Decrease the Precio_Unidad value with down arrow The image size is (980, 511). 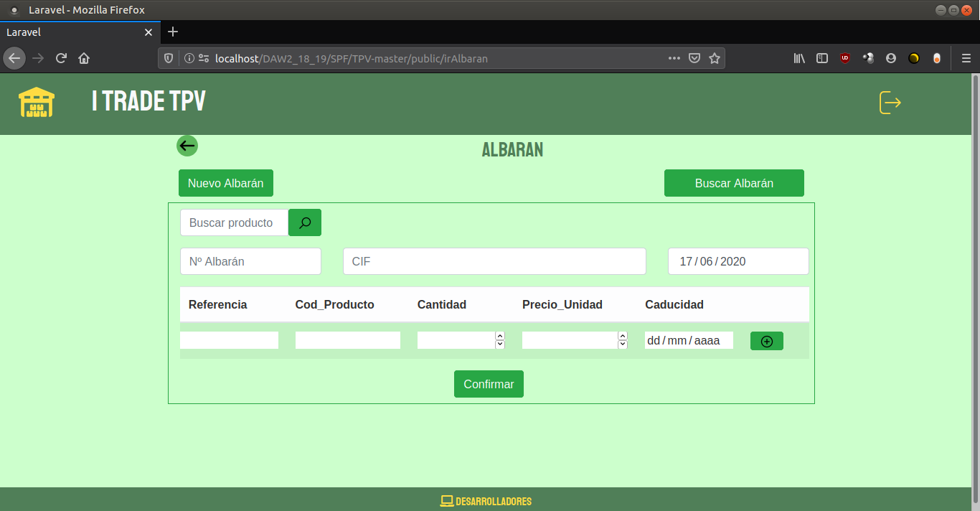click(x=623, y=345)
